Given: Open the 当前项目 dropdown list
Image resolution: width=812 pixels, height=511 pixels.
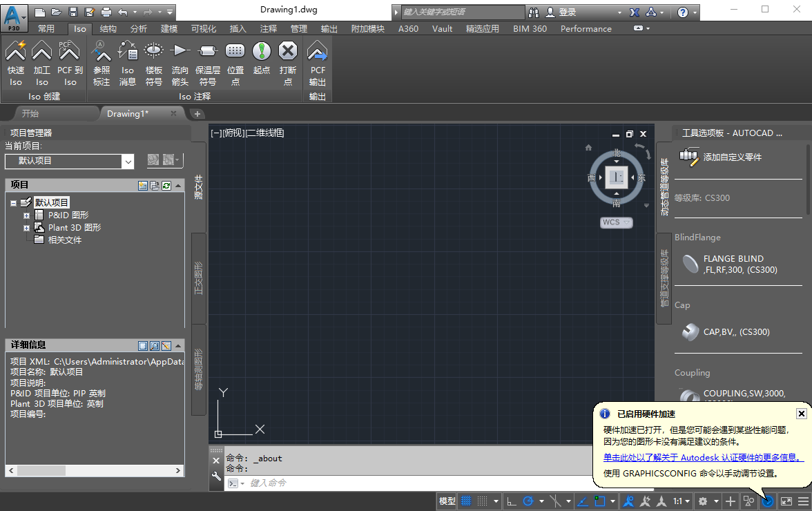Looking at the screenshot, I should 128,161.
